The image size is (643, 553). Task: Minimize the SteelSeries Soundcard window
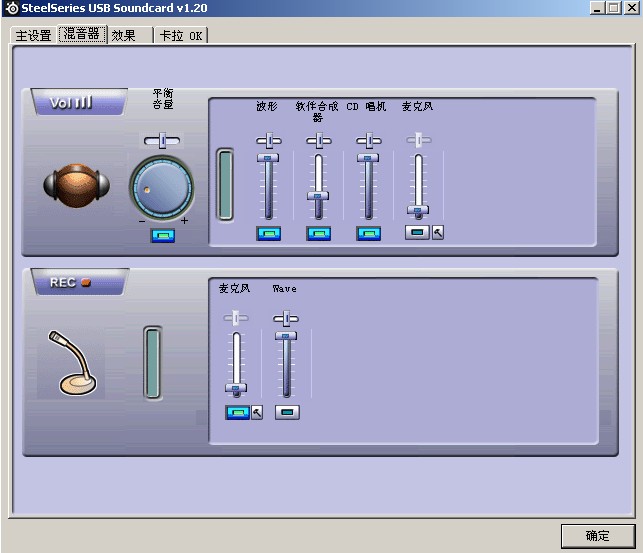597,8
